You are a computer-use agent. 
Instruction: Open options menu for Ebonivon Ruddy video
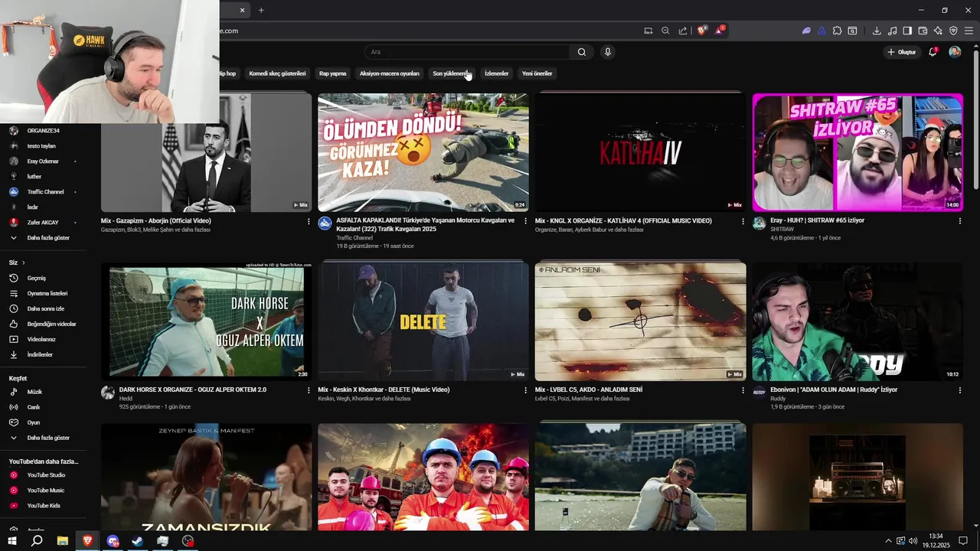point(959,390)
